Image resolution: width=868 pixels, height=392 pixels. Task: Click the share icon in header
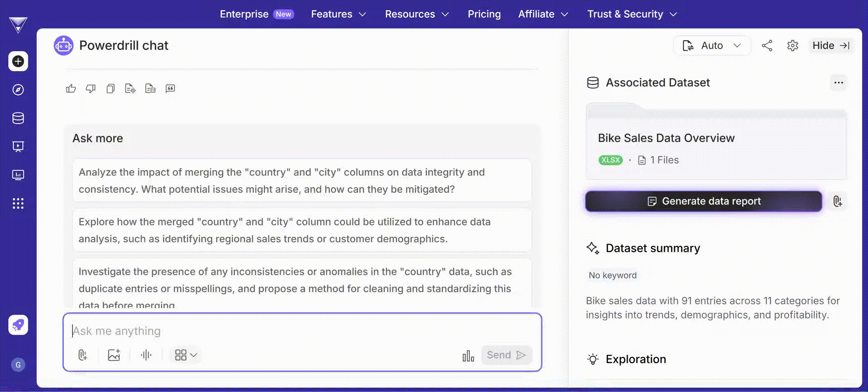(x=767, y=46)
